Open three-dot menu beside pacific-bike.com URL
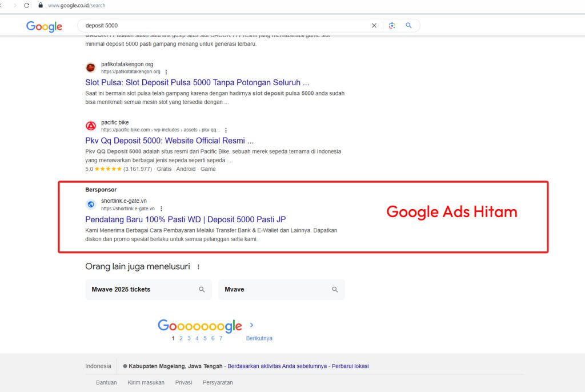 point(226,130)
